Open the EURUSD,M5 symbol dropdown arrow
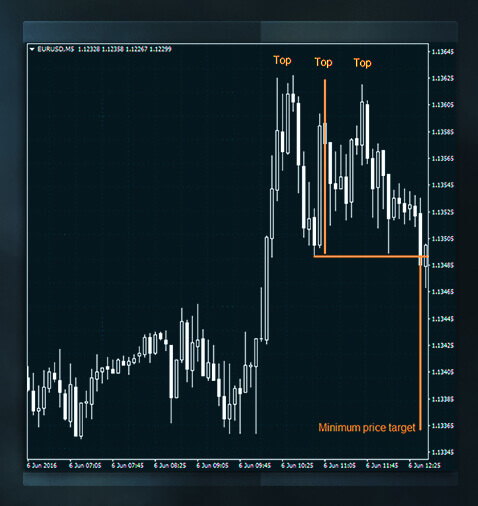 click(x=32, y=49)
